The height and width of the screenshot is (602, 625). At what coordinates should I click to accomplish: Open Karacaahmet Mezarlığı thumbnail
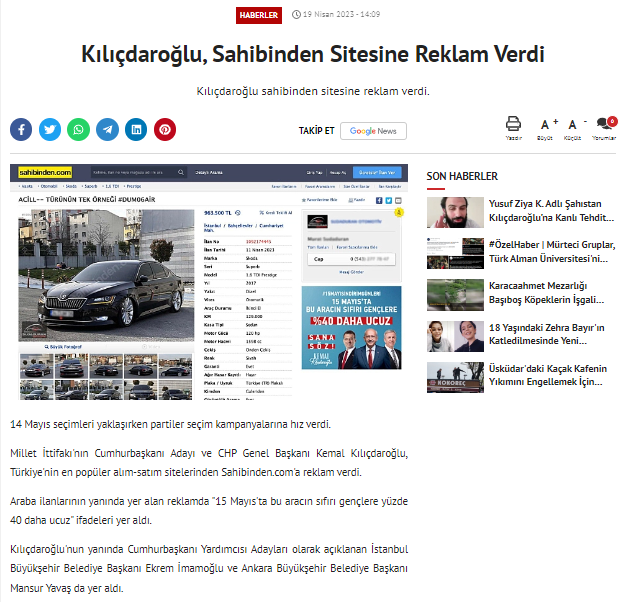(x=455, y=295)
